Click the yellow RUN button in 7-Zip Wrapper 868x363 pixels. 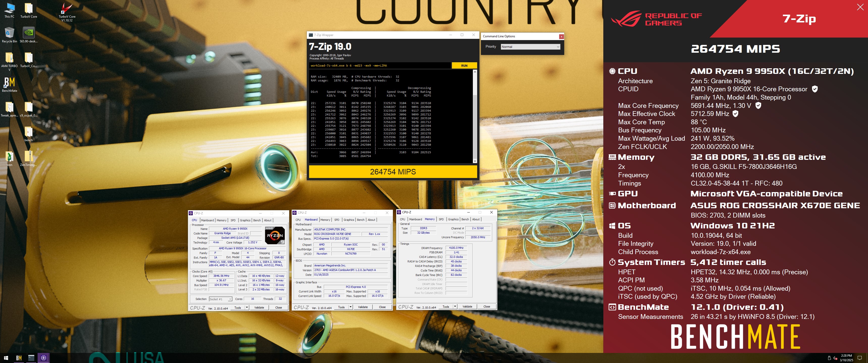(464, 66)
